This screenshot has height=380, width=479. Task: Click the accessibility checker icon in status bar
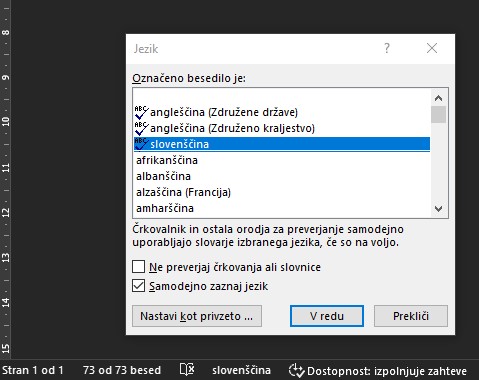(296, 370)
